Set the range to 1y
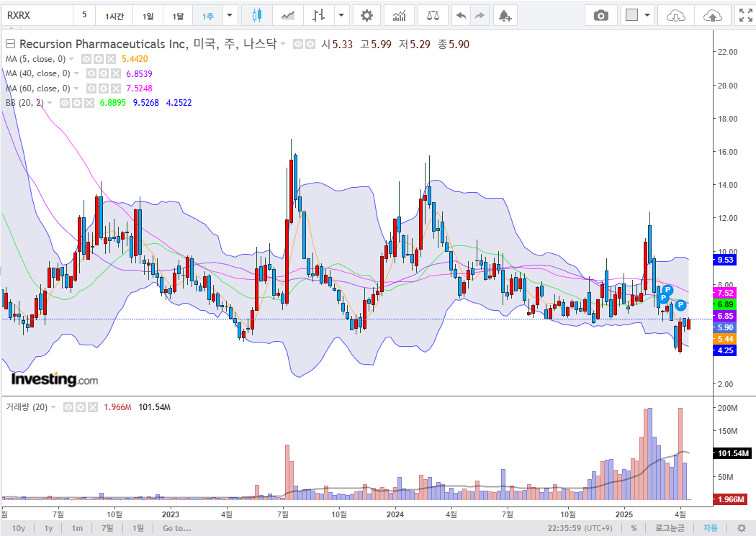The height and width of the screenshot is (536, 756). point(48,528)
